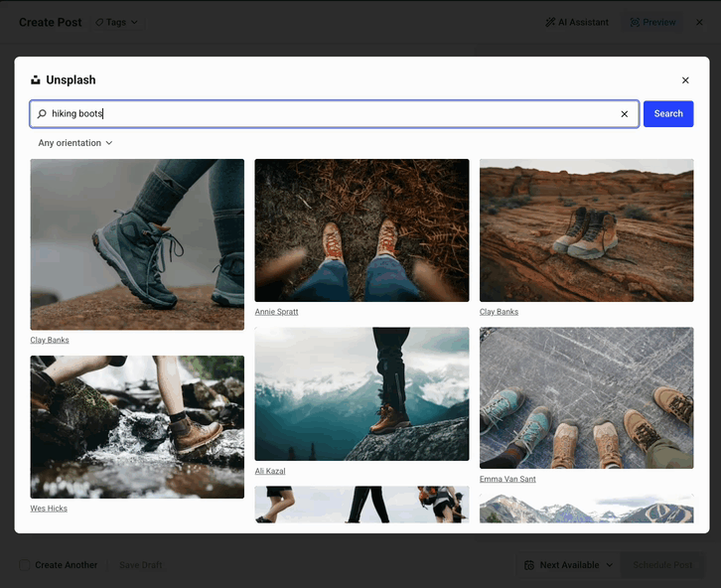Image resolution: width=721 pixels, height=588 pixels.
Task: Select Emma Van Sant's group shoes photo
Action: 586,397
